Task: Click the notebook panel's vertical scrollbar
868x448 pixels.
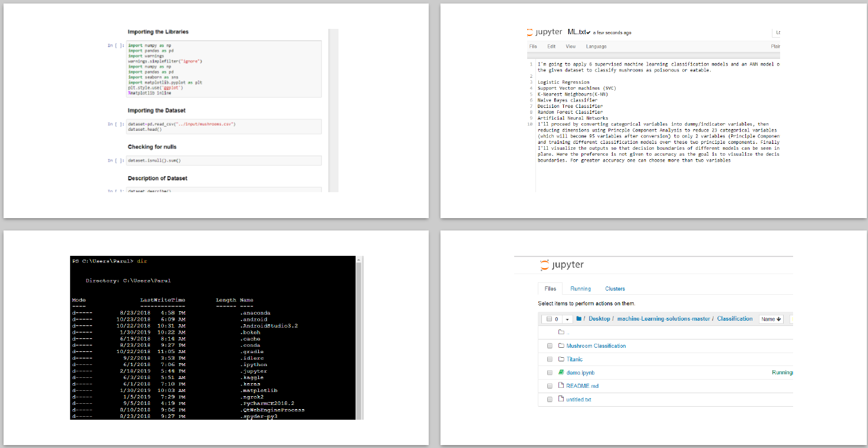Action: [333, 110]
